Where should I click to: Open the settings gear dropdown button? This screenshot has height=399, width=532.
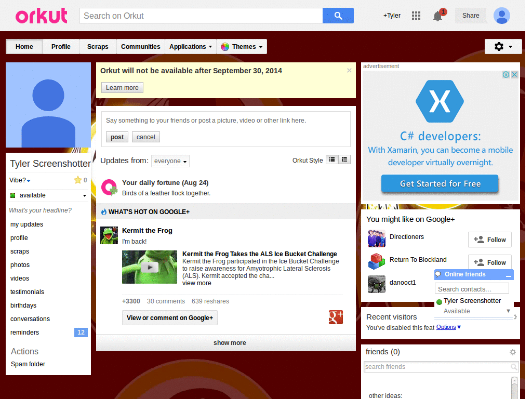point(503,46)
